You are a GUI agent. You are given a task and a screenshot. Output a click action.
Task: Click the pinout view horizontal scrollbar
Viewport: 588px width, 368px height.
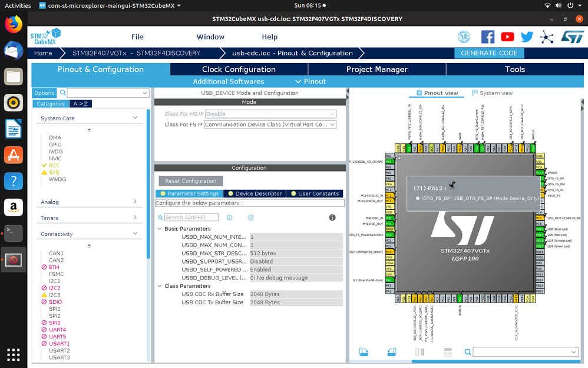tap(495, 362)
